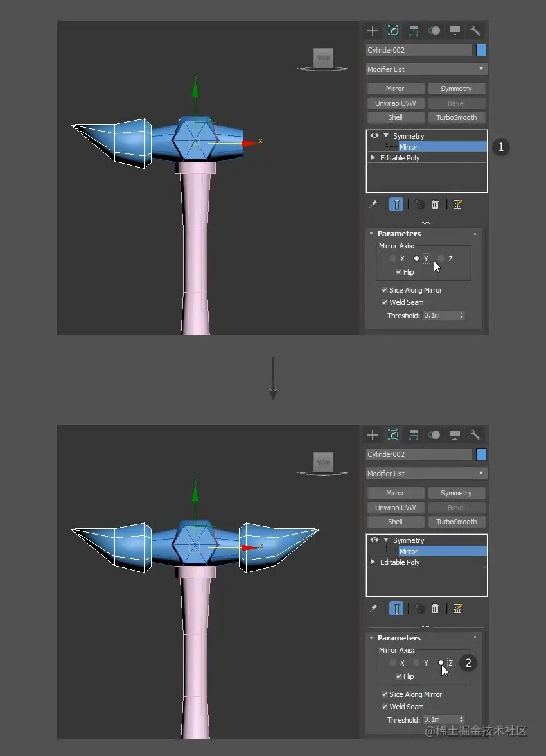
Task: Click Cylinder002 name field in upper panel
Action: (419, 50)
